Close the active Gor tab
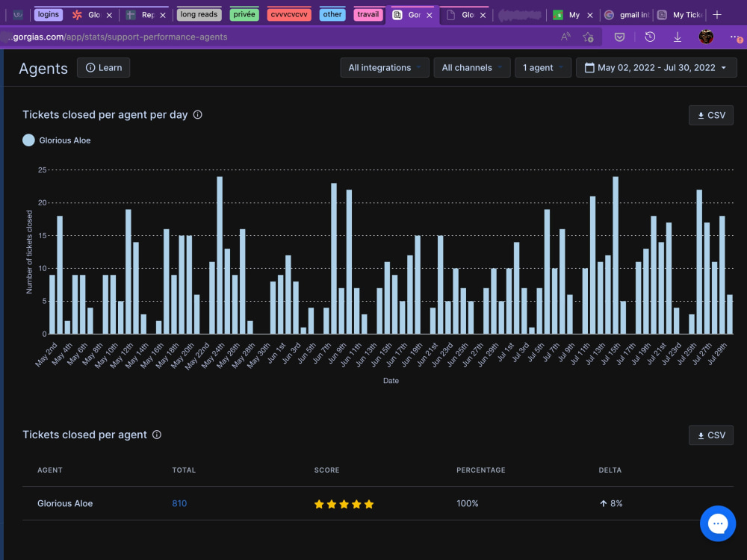 coord(430,15)
